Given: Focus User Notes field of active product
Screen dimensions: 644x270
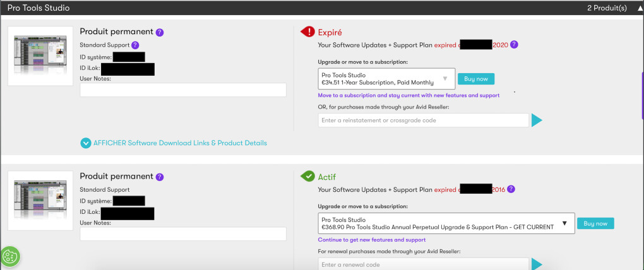Looking at the screenshot, I should (x=183, y=234).
